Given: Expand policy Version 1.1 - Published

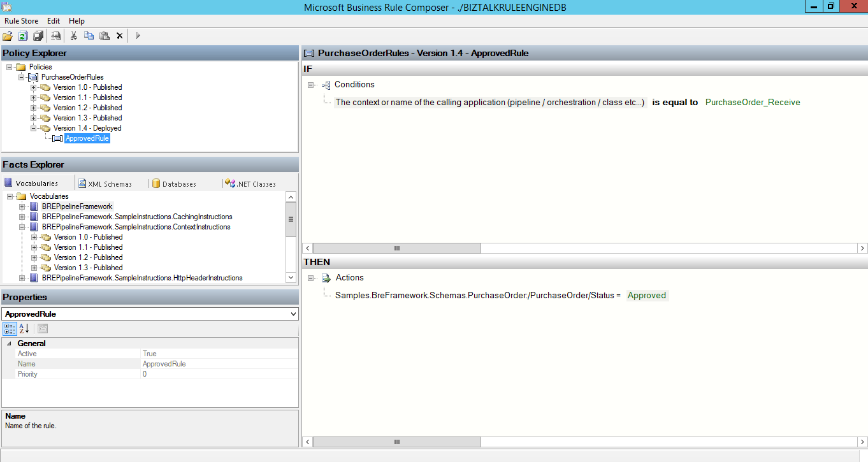Looking at the screenshot, I should point(33,97).
